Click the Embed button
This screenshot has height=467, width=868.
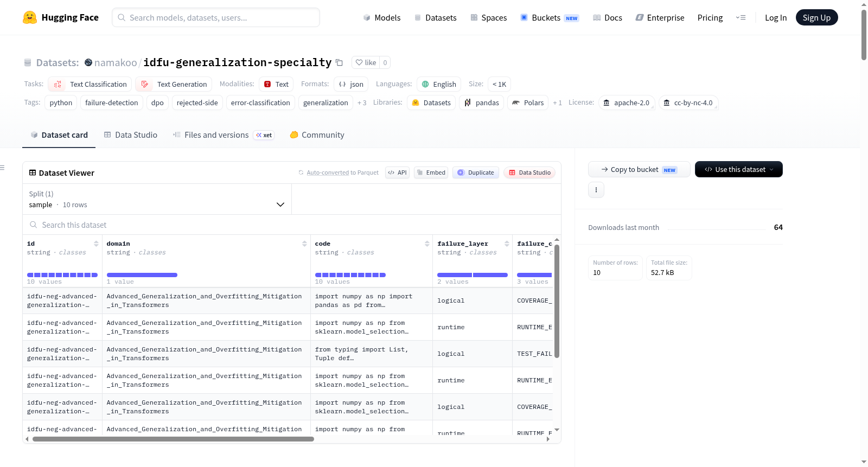[x=431, y=172]
